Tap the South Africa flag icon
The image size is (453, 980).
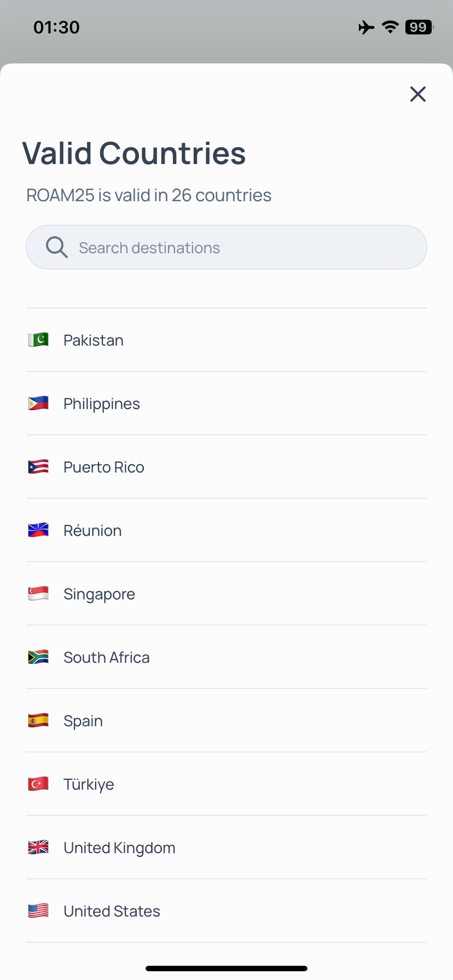[x=38, y=657]
